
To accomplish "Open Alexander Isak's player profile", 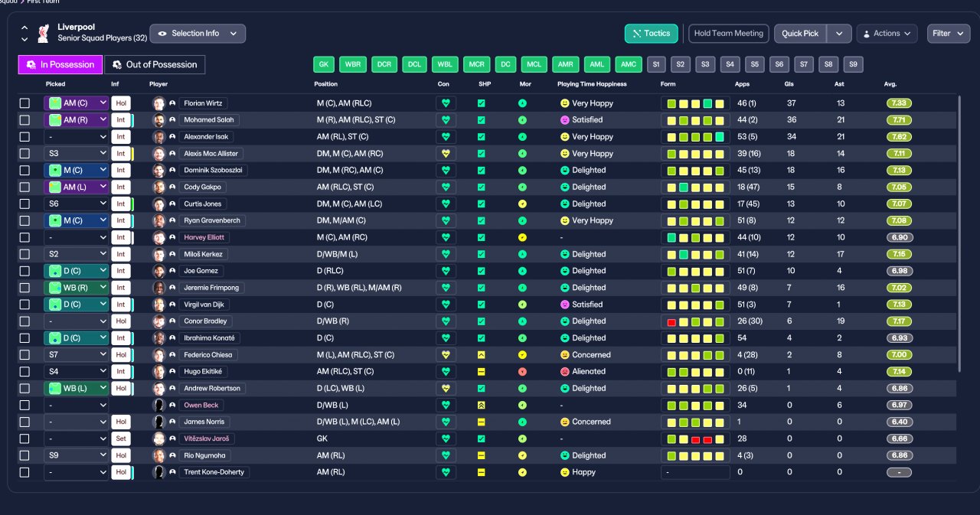I will (204, 137).
